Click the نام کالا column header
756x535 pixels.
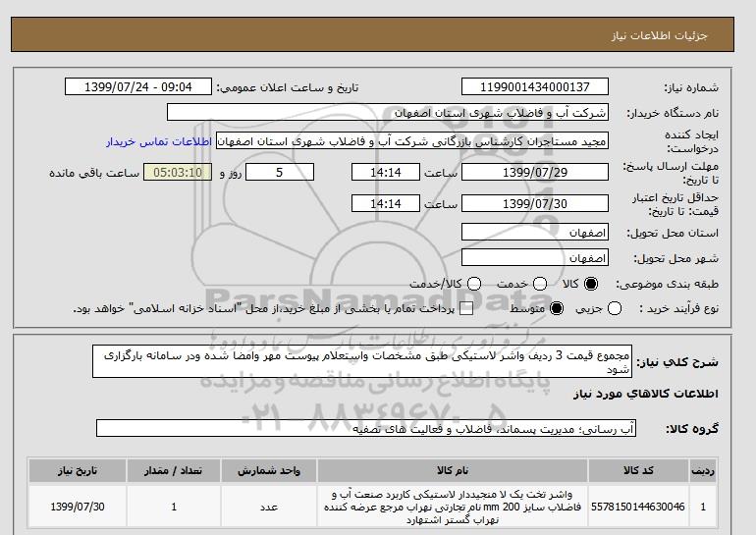[x=453, y=471]
